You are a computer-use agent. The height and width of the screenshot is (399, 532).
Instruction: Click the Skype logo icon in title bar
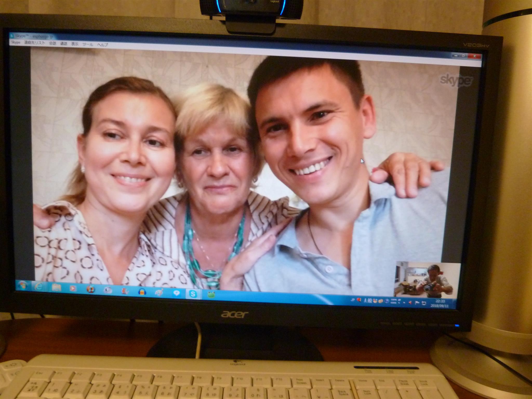coord(11,35)
